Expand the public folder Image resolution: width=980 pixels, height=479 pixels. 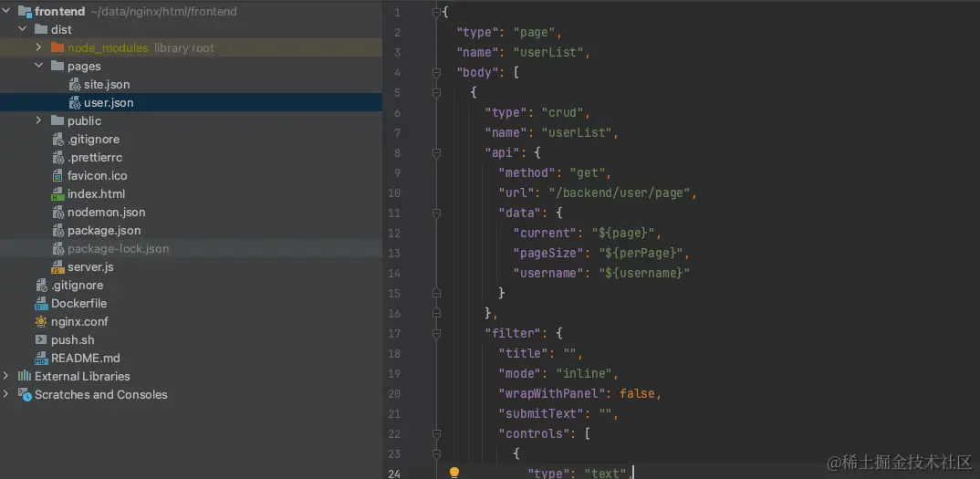click(x=38, y=120)
